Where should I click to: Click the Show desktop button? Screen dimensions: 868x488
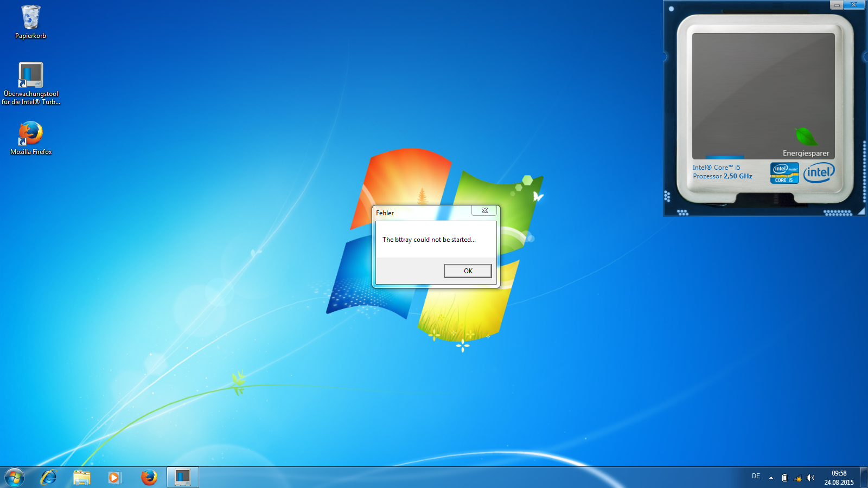click(x=864, y=477)
